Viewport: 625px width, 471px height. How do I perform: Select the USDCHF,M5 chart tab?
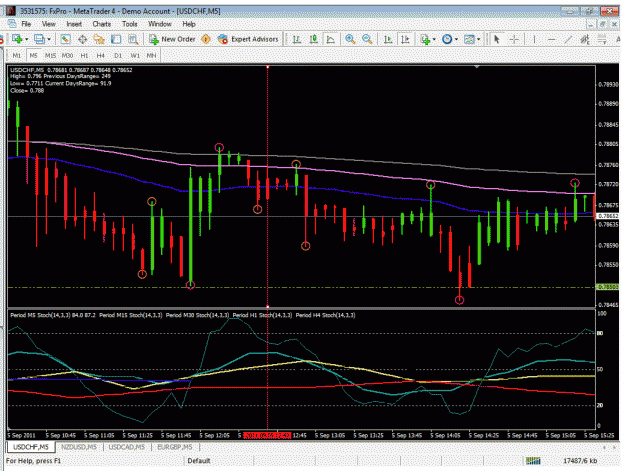click(x=31, y=447)
